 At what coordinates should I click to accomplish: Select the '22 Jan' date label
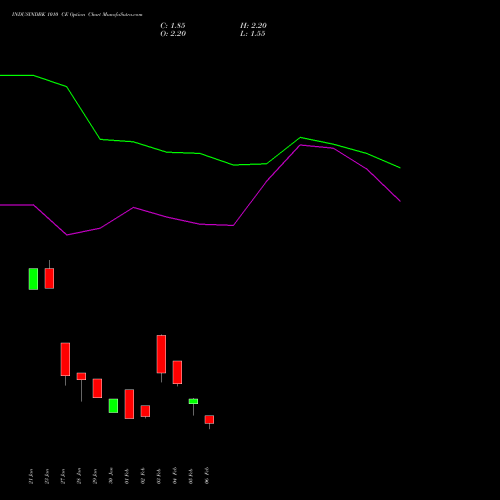click(47, 476)
